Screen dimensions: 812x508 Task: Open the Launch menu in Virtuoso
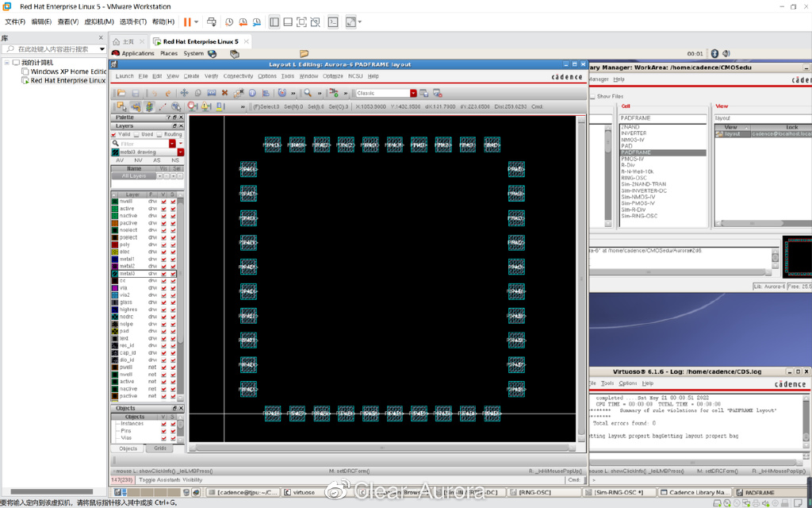[x=124, y=76]
